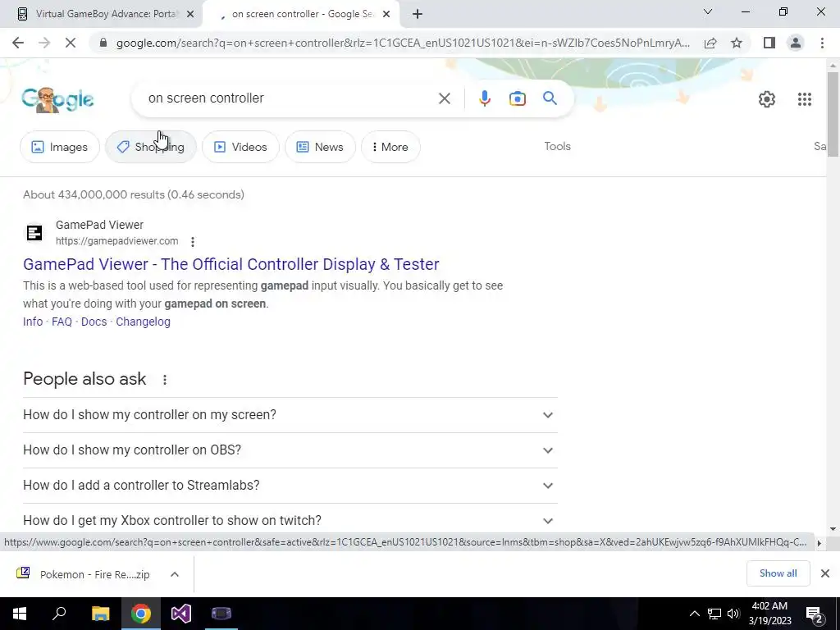Share this page using the share icon
This screenshot has width=840, height=630.
tap(710, 43)
